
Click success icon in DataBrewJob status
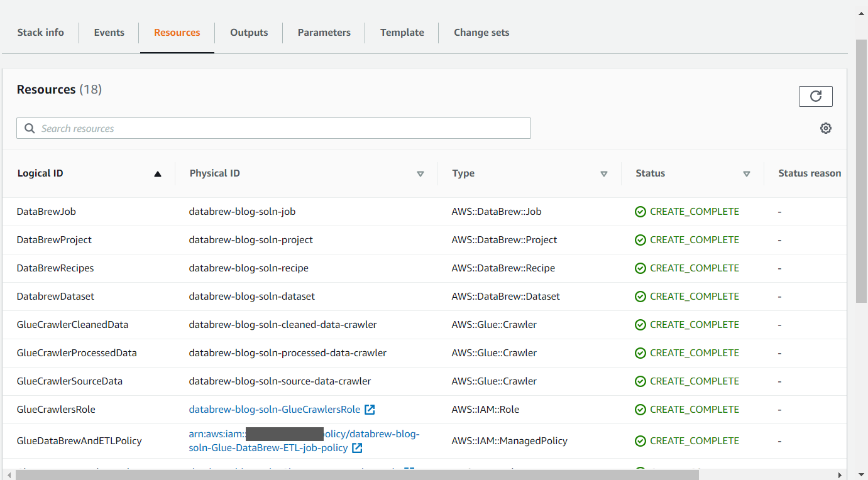[x=640, y=212]
